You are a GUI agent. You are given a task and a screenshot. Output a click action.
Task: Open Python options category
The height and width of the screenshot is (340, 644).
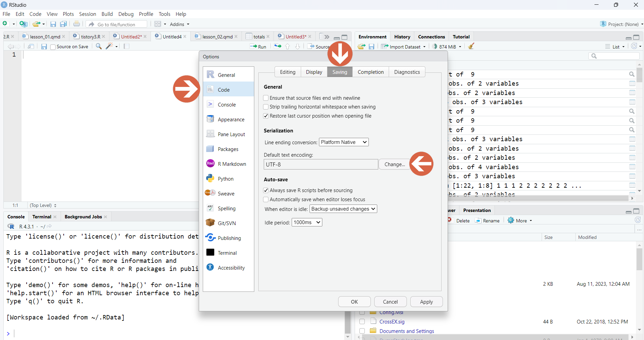point(228,179)
